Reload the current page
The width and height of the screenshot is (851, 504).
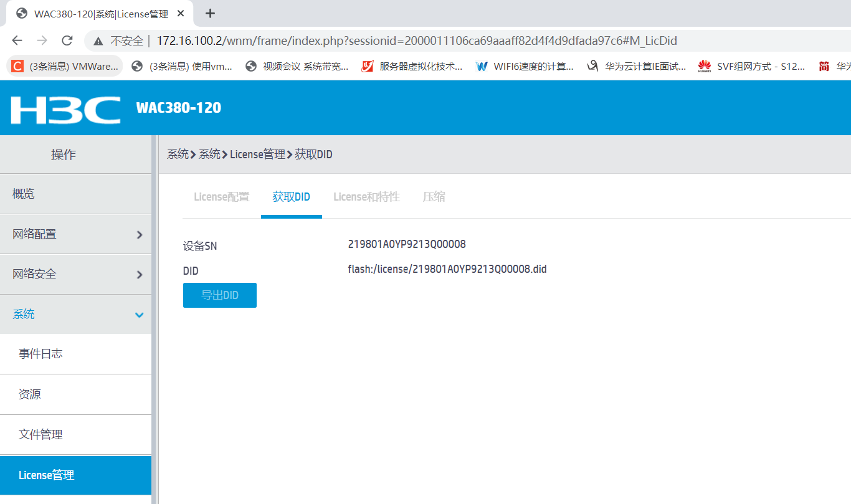tap(67, 40)
